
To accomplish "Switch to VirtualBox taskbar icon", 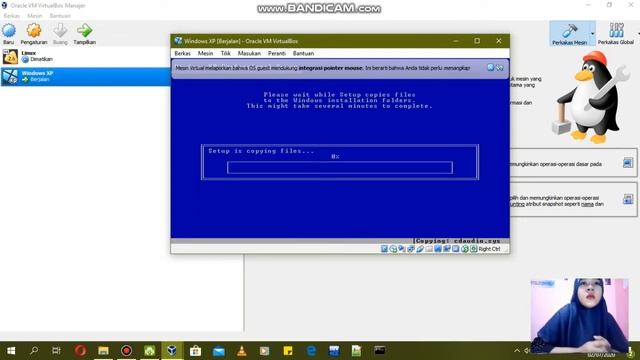I will 172,351.
